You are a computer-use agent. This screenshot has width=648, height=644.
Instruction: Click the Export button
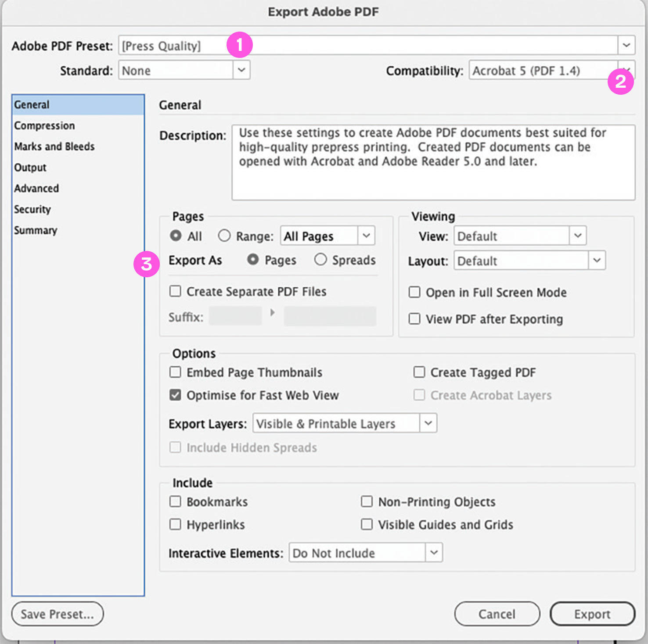(x=592, y=614)
